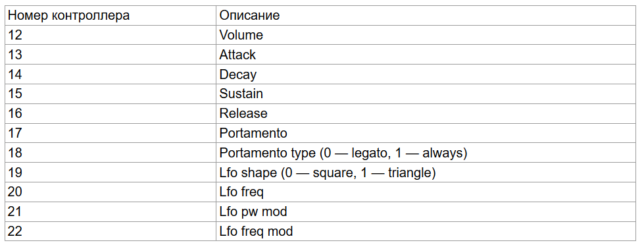Select controller number 18 cell
Image resolution: width=644 pixels, height=247 pixels.
111,153
